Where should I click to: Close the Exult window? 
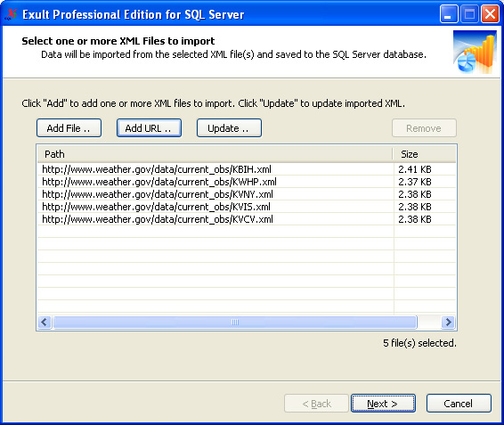tap(490, 14)
